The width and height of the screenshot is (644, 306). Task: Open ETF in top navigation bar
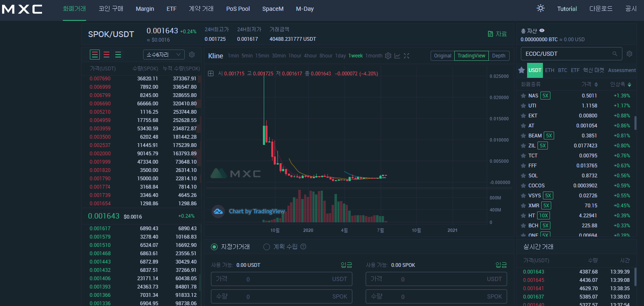coord(171,9)
